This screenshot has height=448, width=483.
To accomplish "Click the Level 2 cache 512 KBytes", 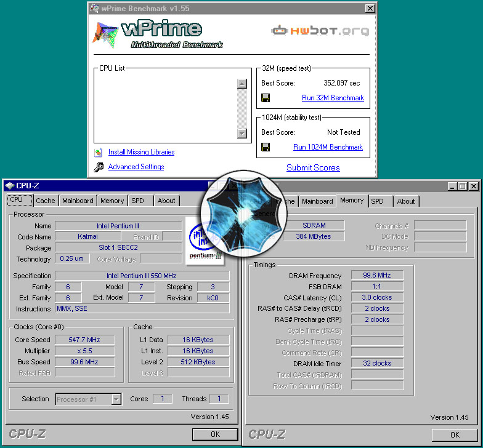I will pos(198,362).
